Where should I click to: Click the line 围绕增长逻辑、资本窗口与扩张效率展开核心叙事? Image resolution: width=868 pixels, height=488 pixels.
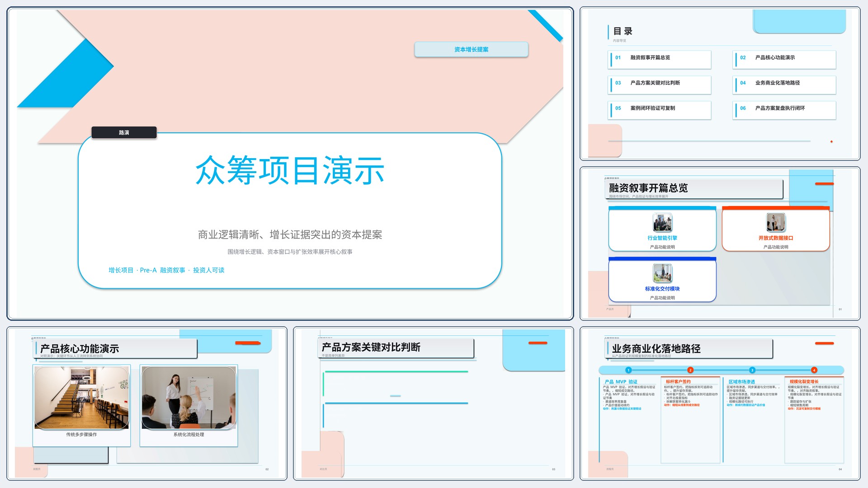point(290,252)
